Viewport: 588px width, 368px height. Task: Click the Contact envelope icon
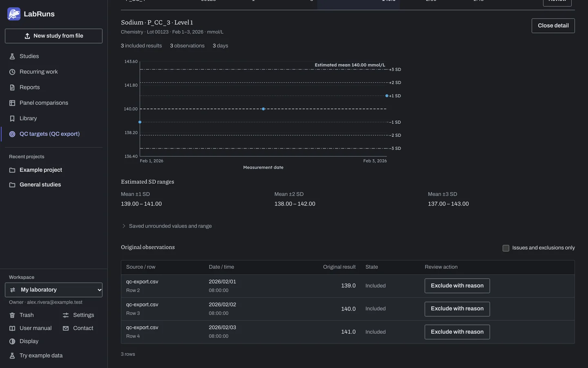(66, 328)
